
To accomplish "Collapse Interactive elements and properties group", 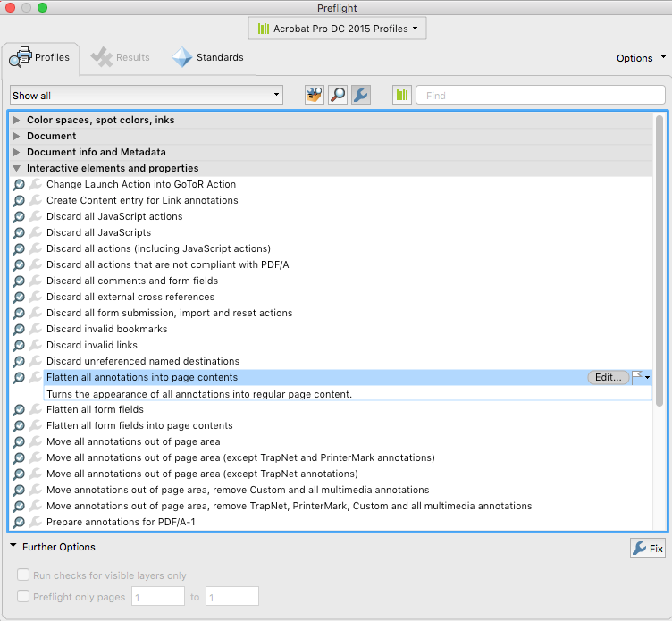I will 17,168.
